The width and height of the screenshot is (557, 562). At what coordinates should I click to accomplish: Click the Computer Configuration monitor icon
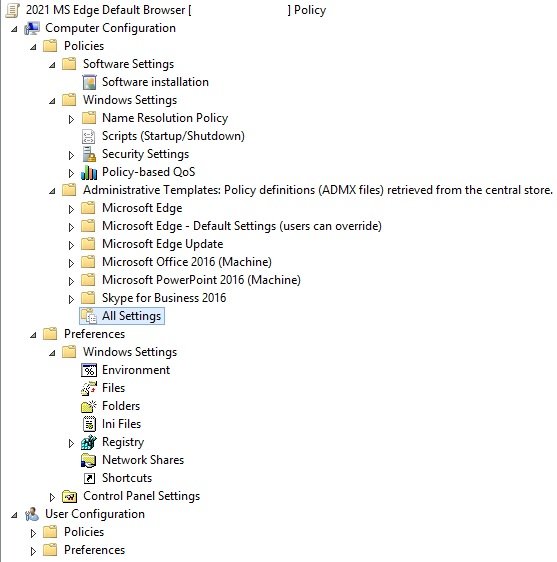point(32,28)
